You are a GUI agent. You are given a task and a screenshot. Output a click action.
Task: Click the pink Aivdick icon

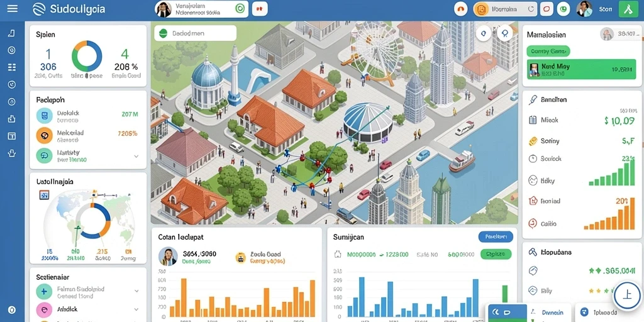tap(45, 310)
